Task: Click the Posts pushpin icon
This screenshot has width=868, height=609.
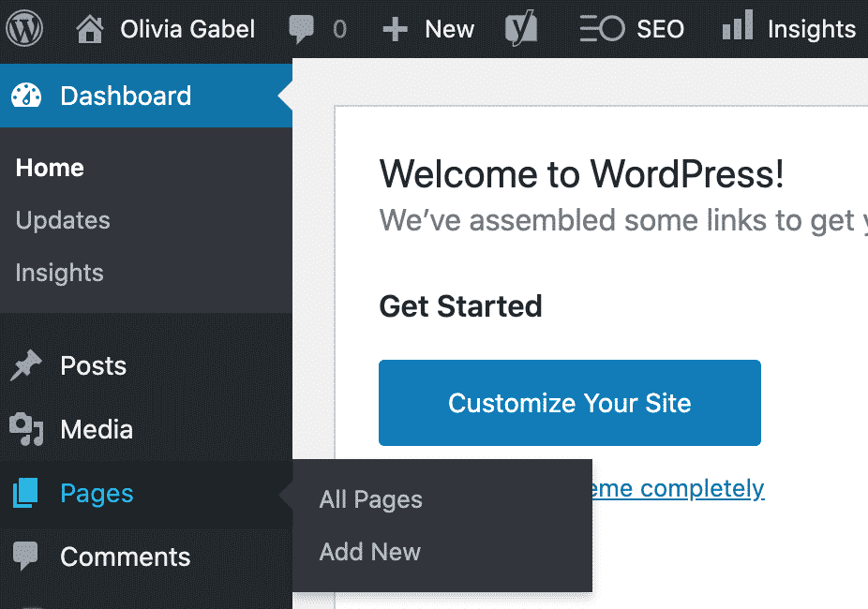Action: [25, 365]
